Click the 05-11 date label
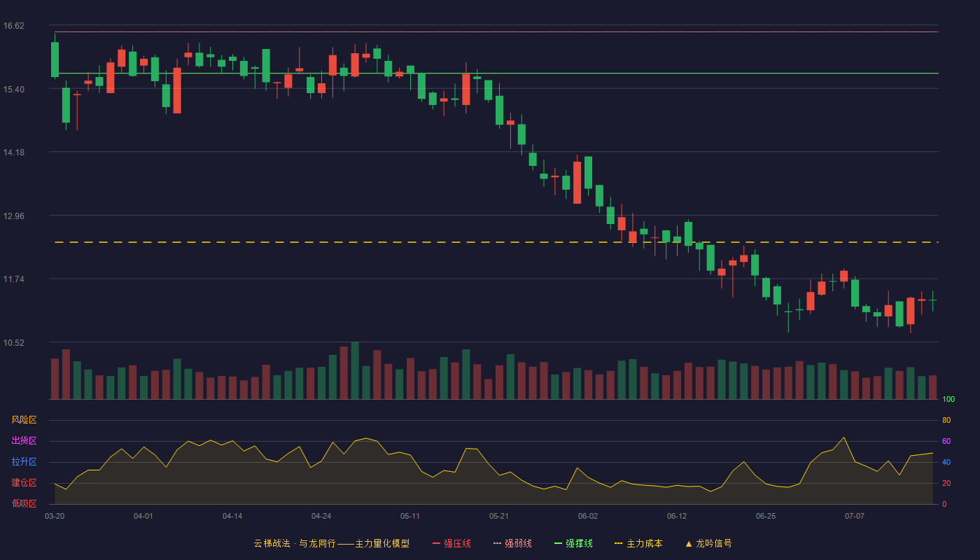 coord(410,516)
